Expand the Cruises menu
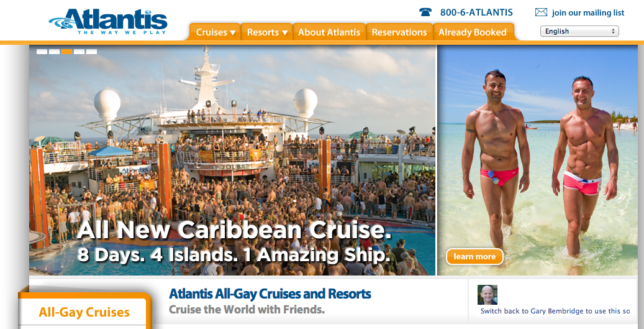 215,32
